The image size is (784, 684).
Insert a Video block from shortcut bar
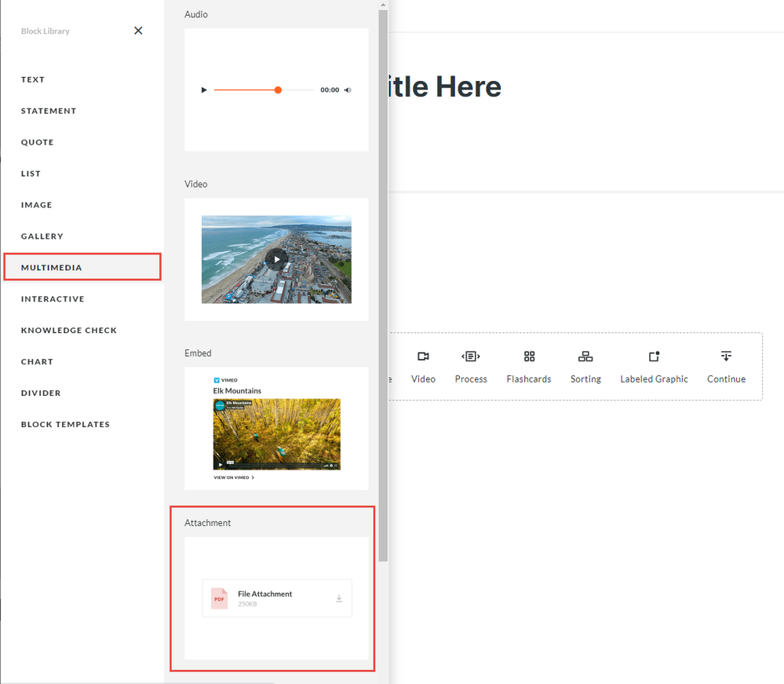click(x=423, y=367)
